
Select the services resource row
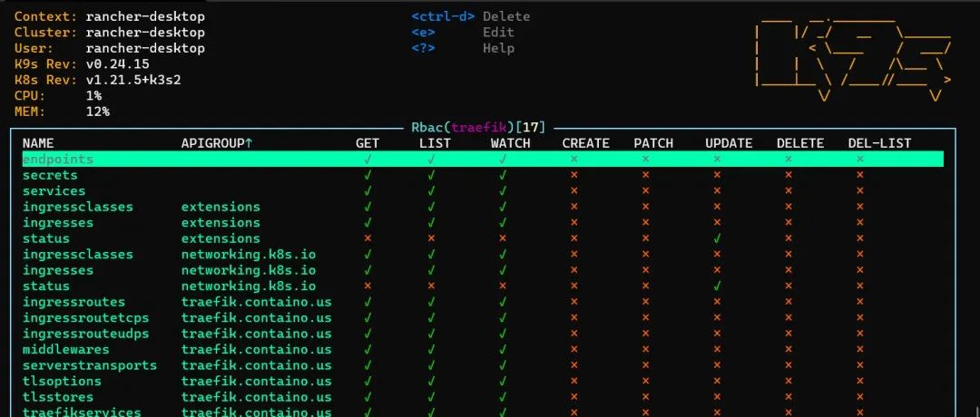click(x=483, y=191)
